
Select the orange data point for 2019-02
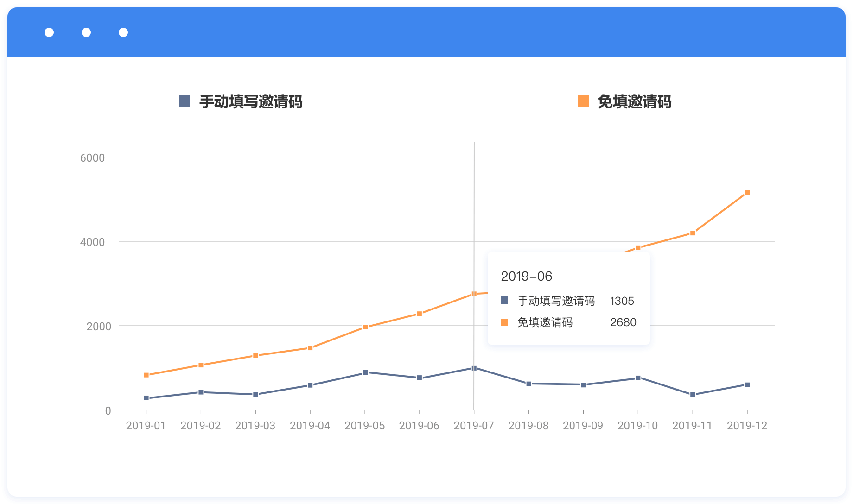(201, 365)
